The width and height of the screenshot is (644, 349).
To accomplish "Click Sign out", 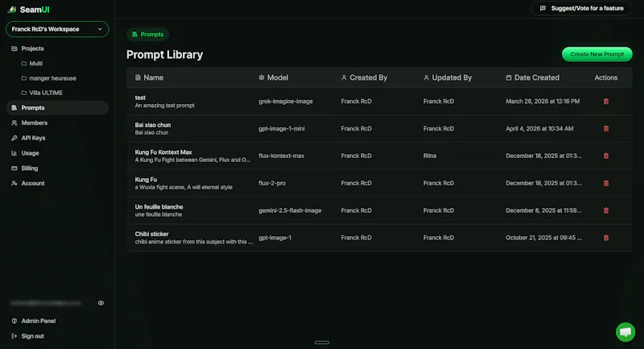I will 32,336.
